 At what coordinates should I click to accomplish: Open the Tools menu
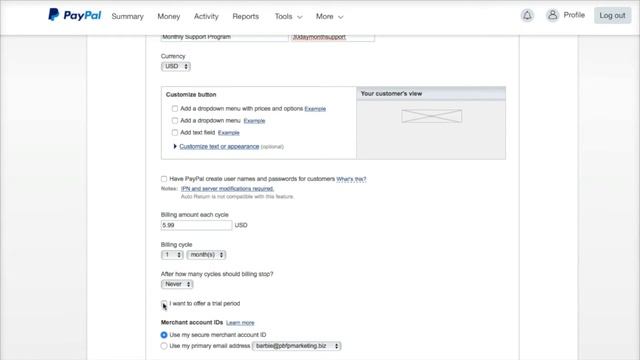point(288,16)
